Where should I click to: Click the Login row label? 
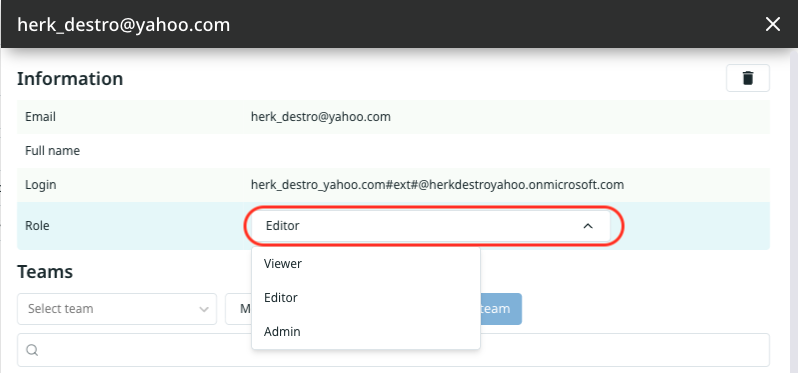(41, 185)
